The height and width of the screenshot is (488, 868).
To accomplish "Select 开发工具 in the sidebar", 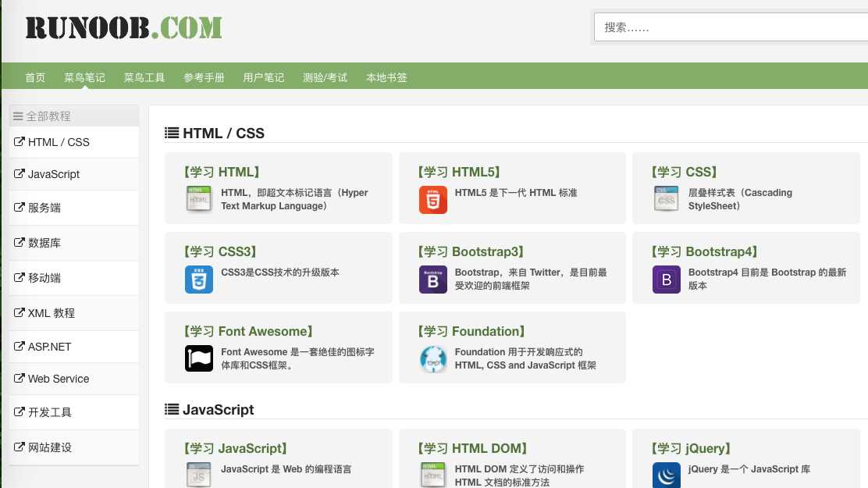I will [x=74, y=412].
